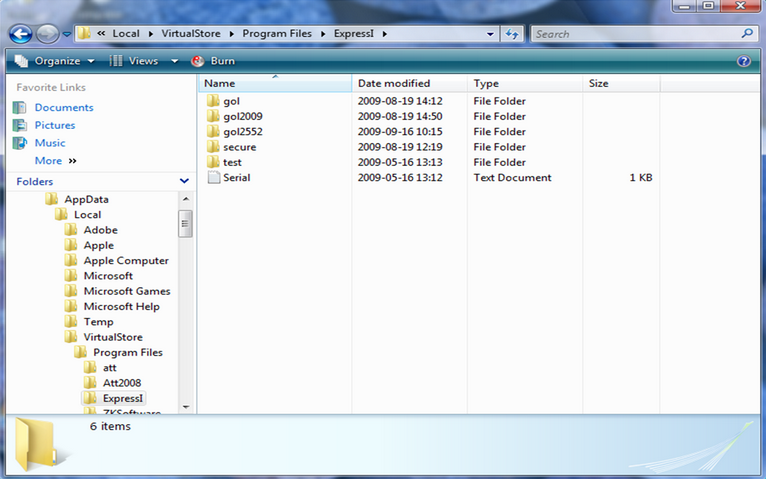Screen dimensions: 766x479
Task: Collapse the Folders pane chevron
Action: pyautogui.click(x=184, y=181)
